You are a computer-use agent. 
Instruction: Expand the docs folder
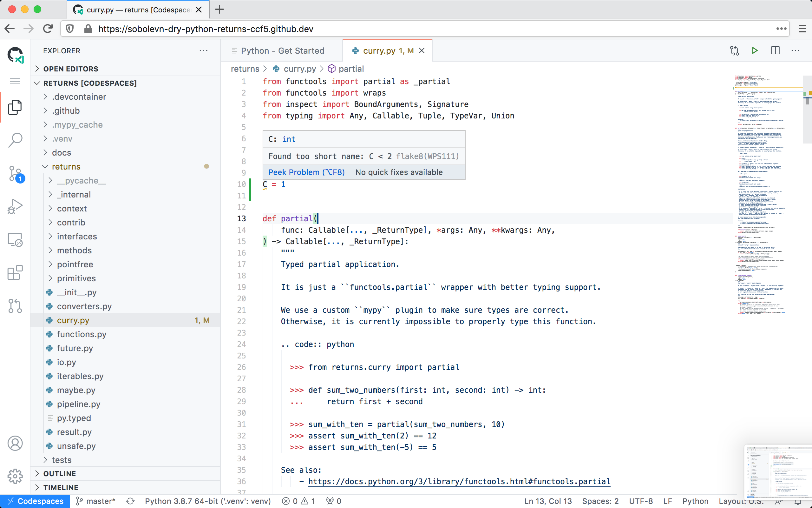point(125,152)
